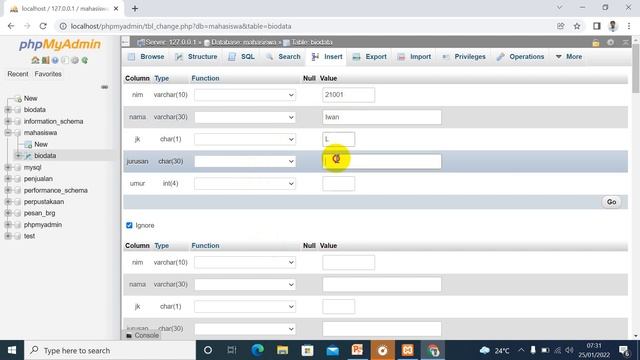Screen dimensions: 640x360
Task: Open navigation panel settings gear icon
Action: [x=75, y=60]
